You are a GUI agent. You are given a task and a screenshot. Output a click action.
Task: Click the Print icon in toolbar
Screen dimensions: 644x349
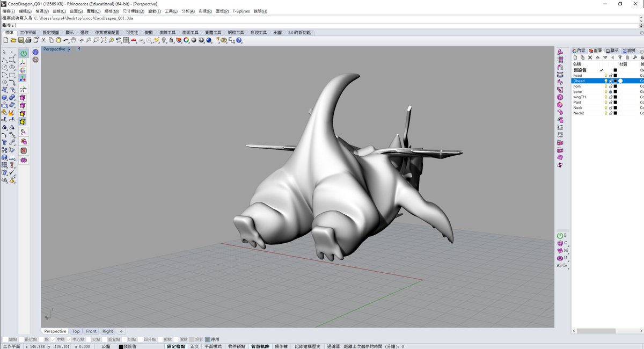28,40
